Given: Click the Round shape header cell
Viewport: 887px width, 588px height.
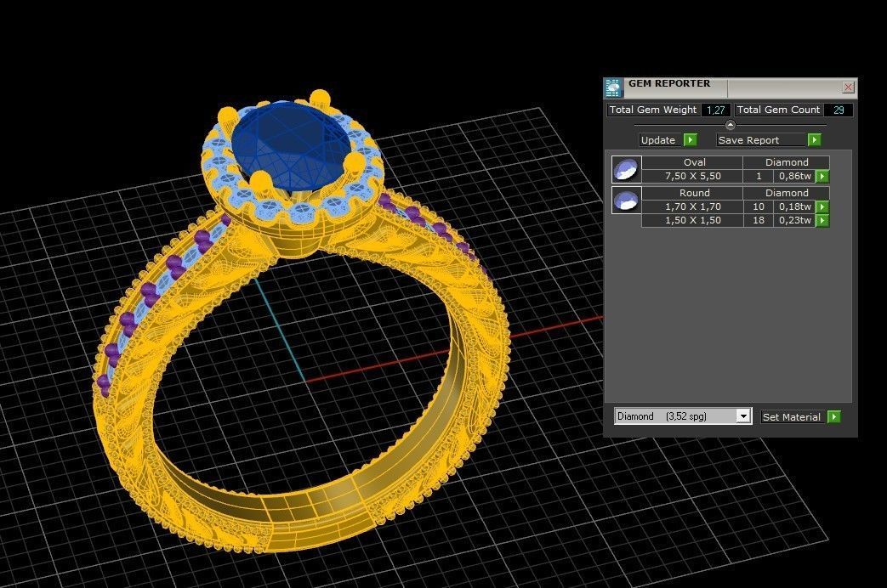Looking at the screenshot, I should [693, 193].
